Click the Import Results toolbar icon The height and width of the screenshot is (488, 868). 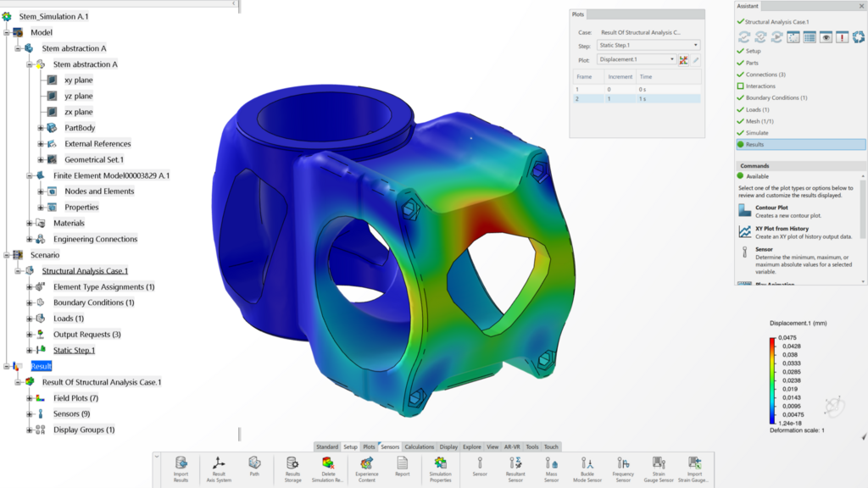[181, 463]
